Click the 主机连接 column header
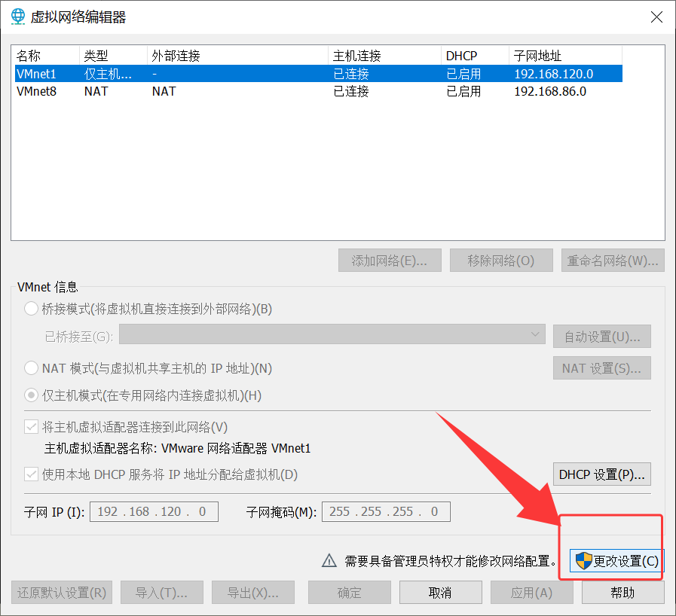Image resolution: width=676 pixels, height=616 pixels. coord(384,56)
